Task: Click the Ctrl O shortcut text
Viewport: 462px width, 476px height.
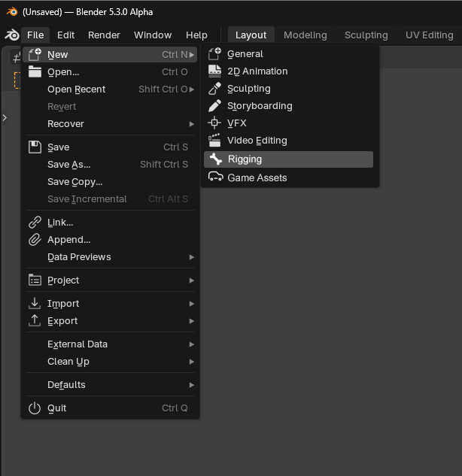Action: click(x=175, y=72)
